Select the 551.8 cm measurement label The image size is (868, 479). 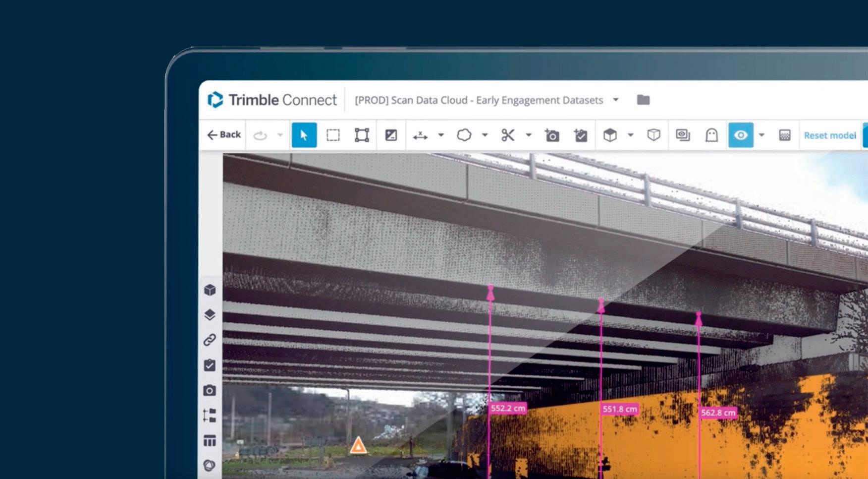(x=620, y=409)
